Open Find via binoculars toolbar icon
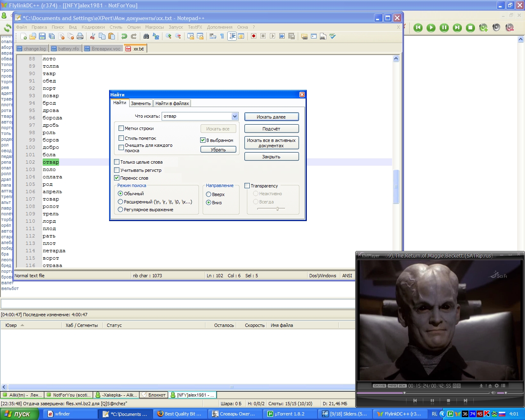Viewport: 525px width, 420px height. 146,37
